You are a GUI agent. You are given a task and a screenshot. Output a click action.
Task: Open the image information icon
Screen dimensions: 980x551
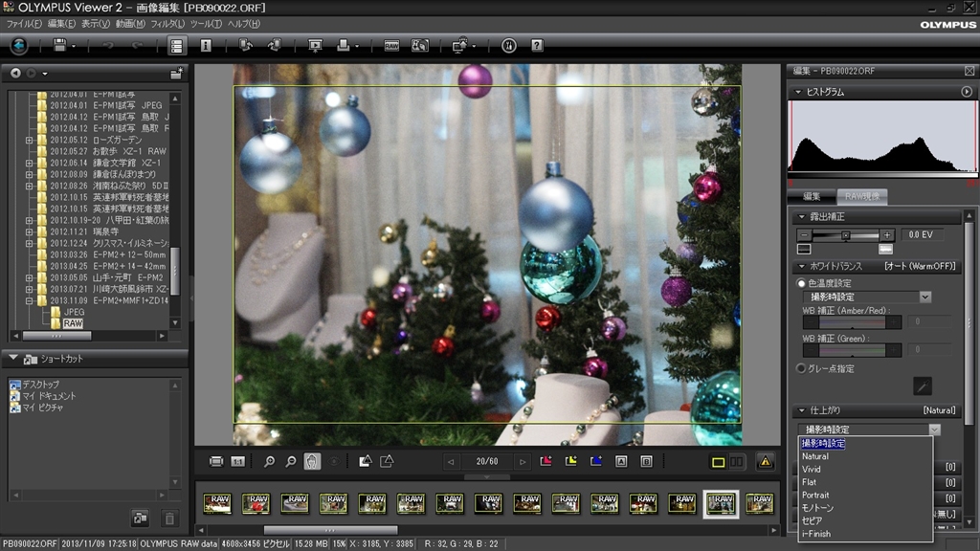click(x=205, y=46)
